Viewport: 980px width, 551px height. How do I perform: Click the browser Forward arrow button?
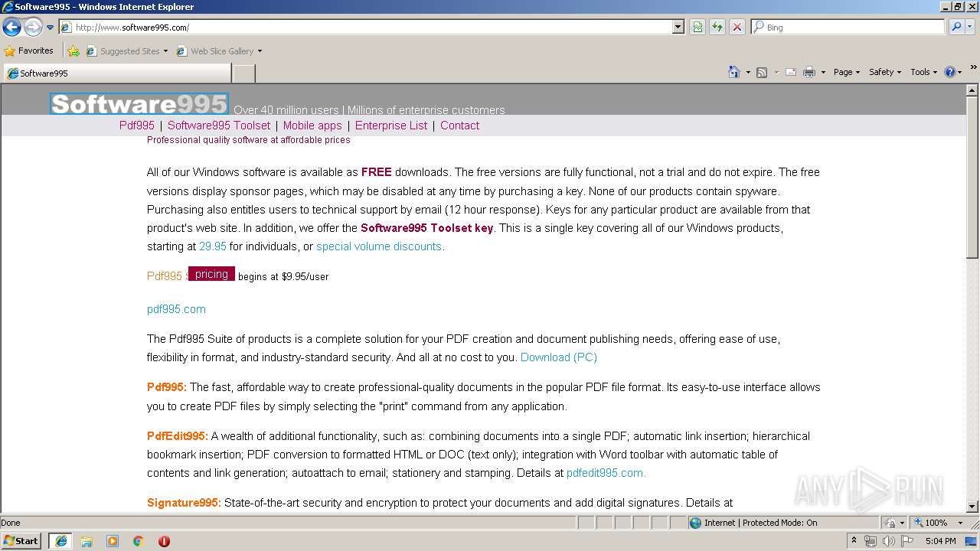click(x=33, y=27)
